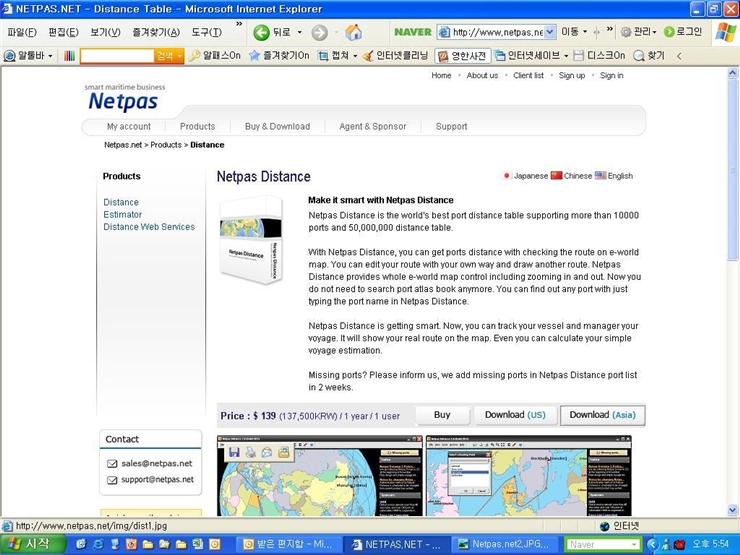The height and width of the screenshot is (555, 740).
Task: Click the save icon on screenshot image toolbar
Action: pos(234,453)
